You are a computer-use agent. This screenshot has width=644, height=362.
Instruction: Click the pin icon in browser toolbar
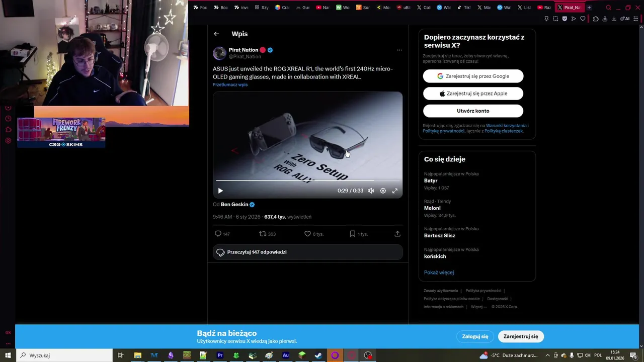[546, 19]
